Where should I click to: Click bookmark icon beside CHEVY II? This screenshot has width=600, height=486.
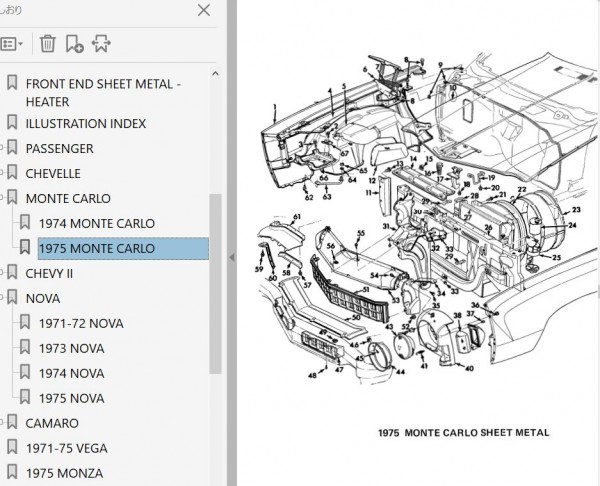(12, 272)
